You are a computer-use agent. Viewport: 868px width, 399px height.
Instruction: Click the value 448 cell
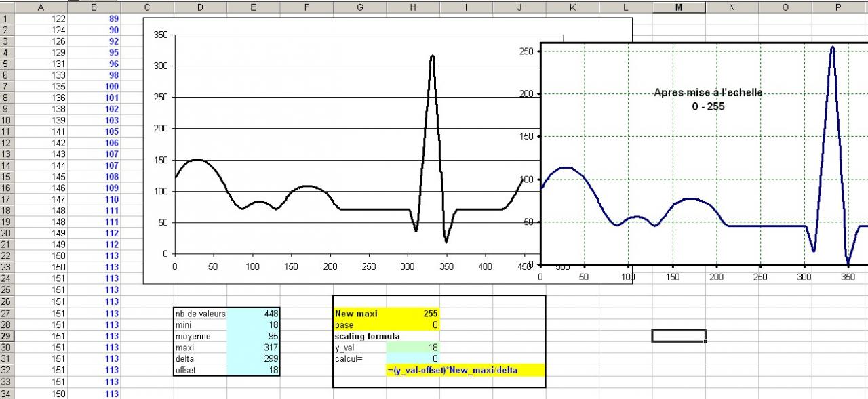[x=253, y=314]
